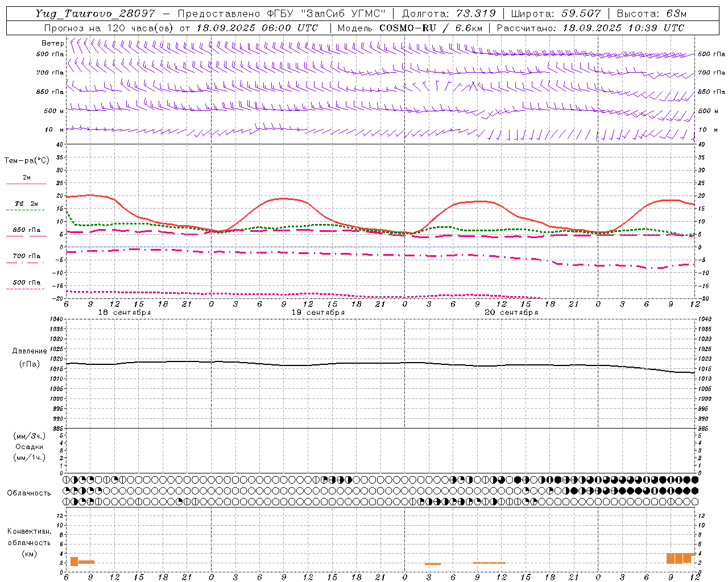Click the Широта: 59.507 value
This screenshot has width=728, height=582.
pos(556,14)
